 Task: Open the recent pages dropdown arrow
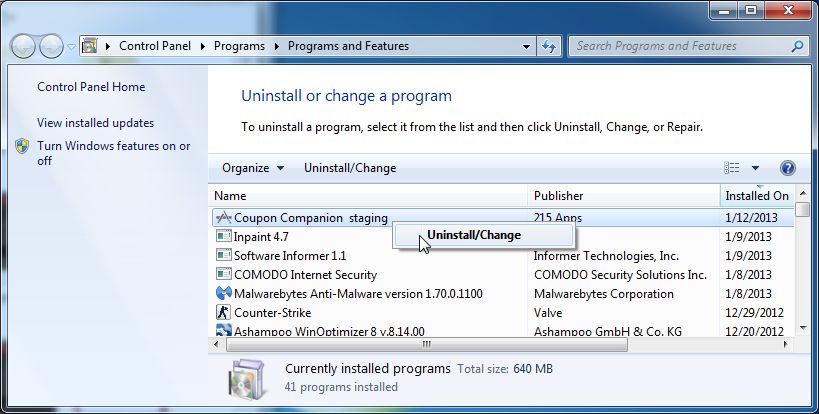pyautogui.click(x=72, y=46)
